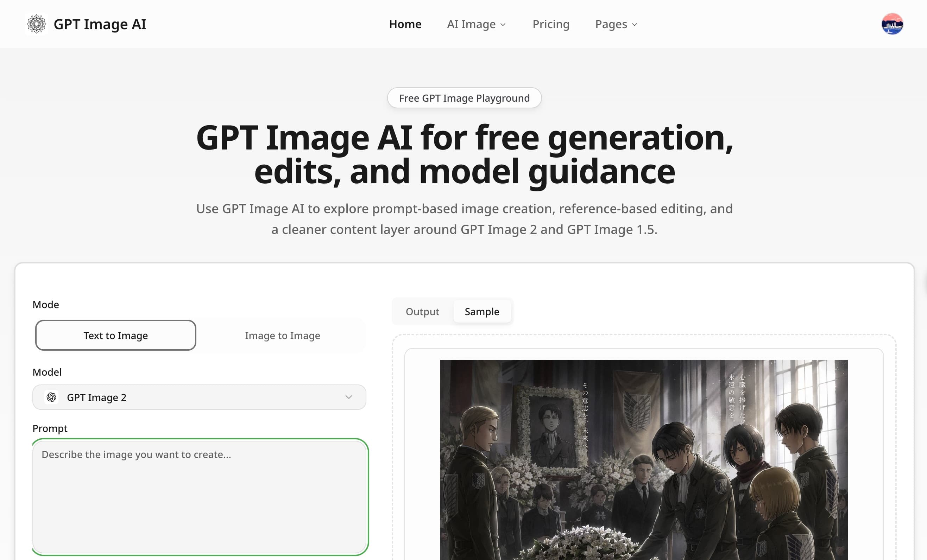Click inside the prompt description field
Viewport: 927px width, 560px height.
tap(200, 496)
